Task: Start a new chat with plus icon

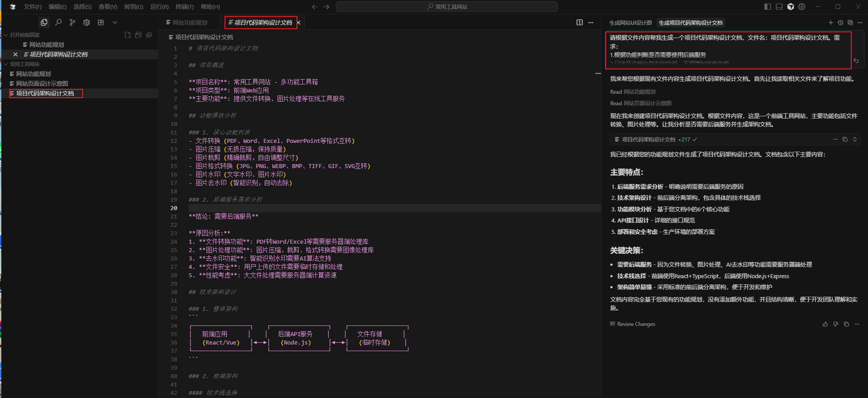Action: coord(830,23)
